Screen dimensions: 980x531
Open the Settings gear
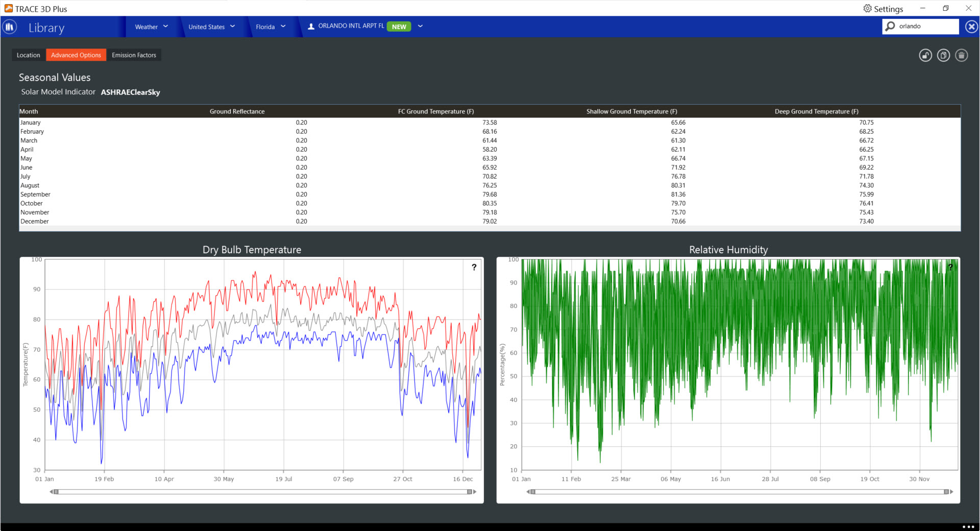click(883, 9)
